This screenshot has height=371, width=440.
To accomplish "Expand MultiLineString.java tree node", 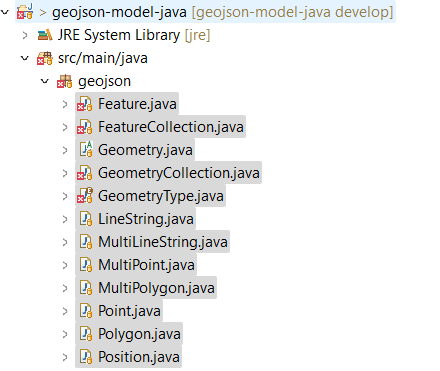I will pos(65,242).
